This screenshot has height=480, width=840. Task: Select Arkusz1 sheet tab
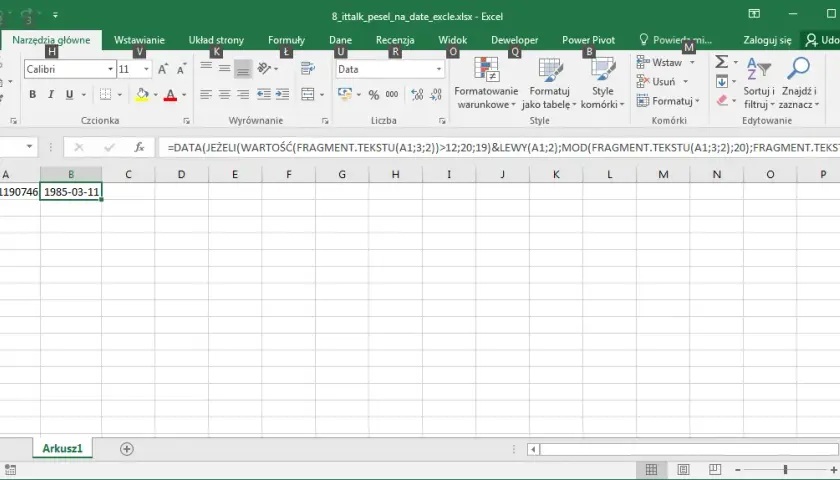[63, 448]
